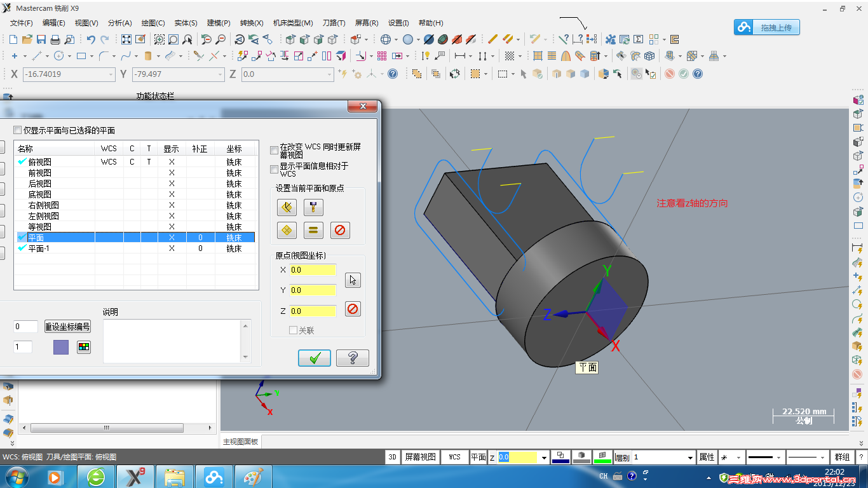Viewport: 868px width, 488px height.
Task: Select the create point plus tool
Action: [15, 56]
